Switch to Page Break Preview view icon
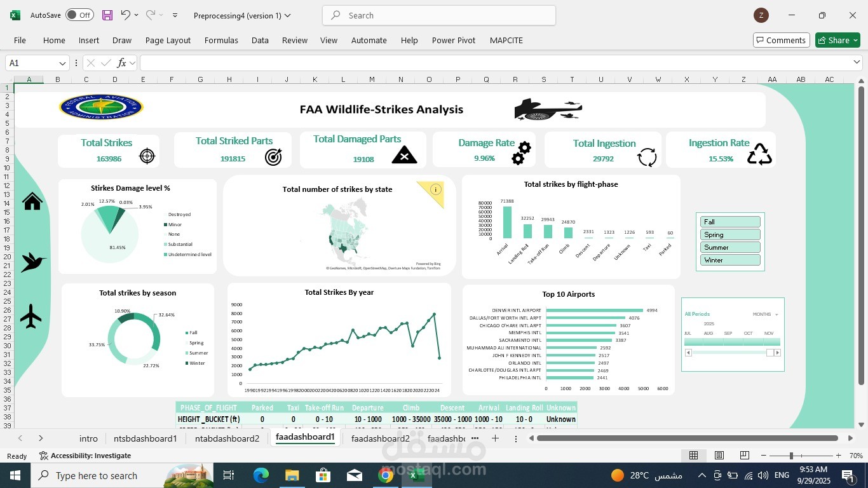The image size is (868, 488). (x=744, y=456)
